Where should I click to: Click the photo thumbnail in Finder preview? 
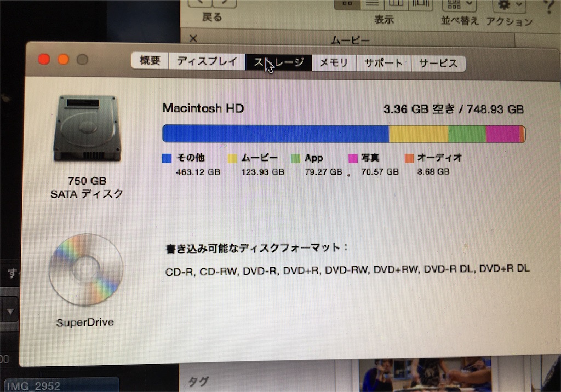[425, 376]
